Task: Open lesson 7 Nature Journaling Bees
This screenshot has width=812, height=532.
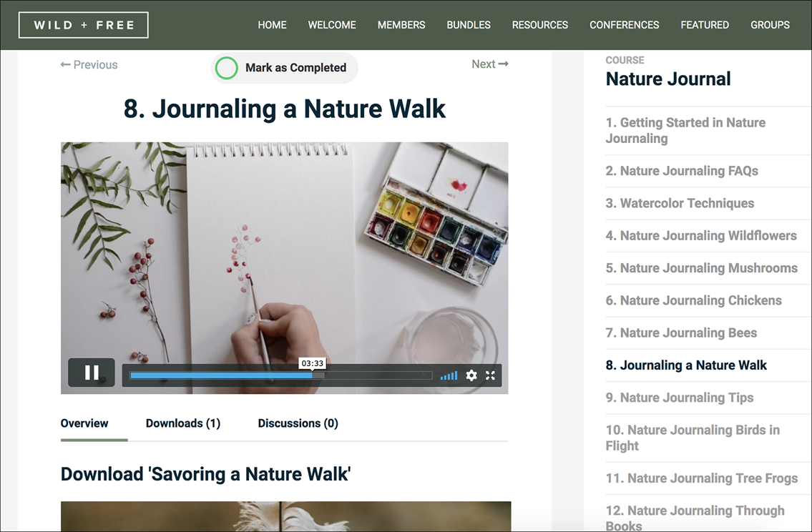Action: click(681, 332)
